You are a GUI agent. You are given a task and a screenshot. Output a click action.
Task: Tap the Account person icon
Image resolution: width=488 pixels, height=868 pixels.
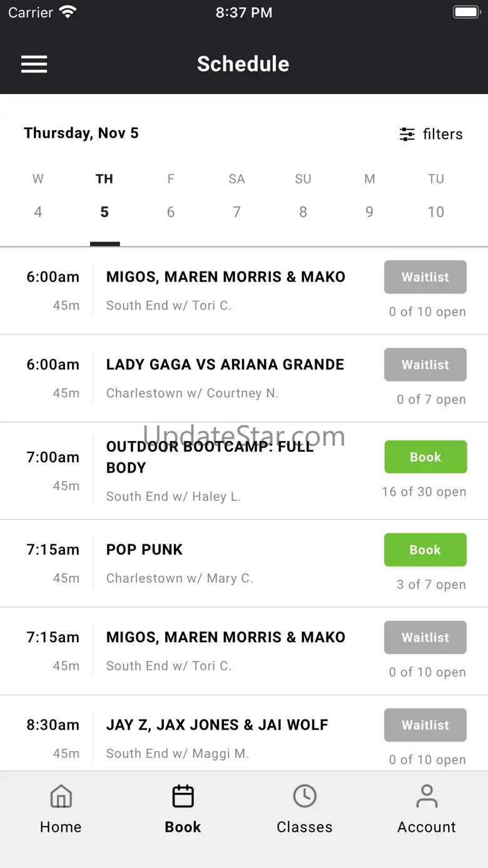[x=427, y=797]
